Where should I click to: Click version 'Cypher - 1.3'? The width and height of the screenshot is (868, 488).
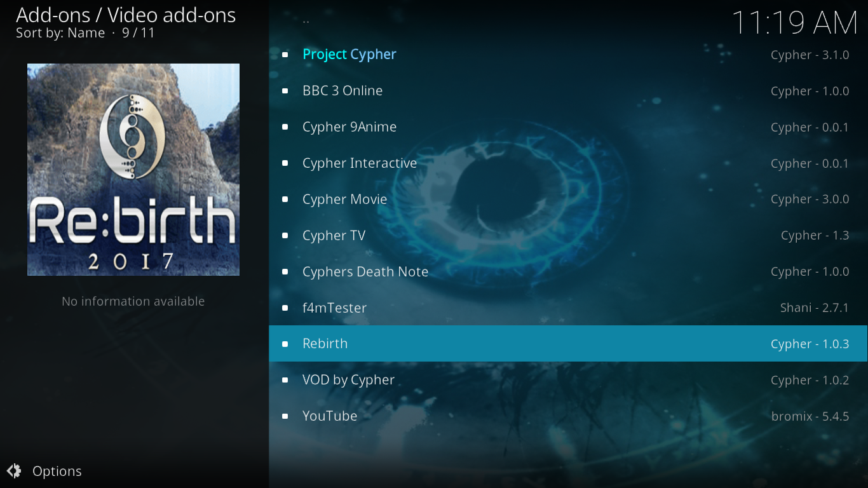[815, 236]
